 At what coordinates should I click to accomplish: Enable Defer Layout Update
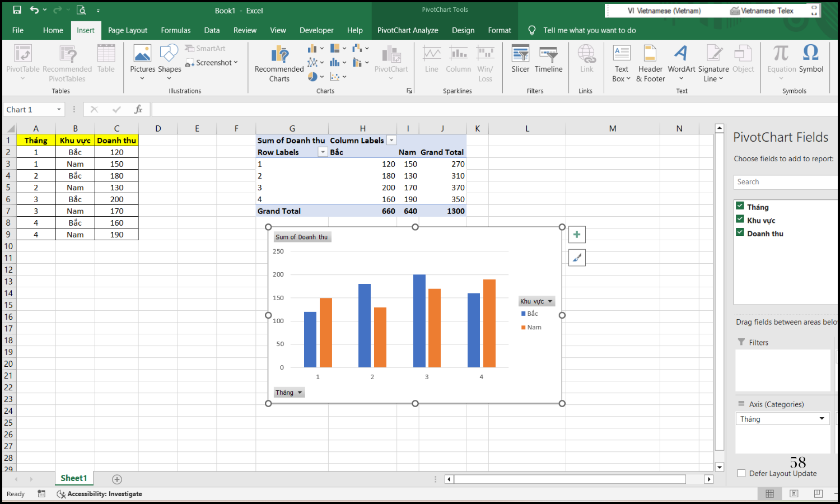pos(741,473)
